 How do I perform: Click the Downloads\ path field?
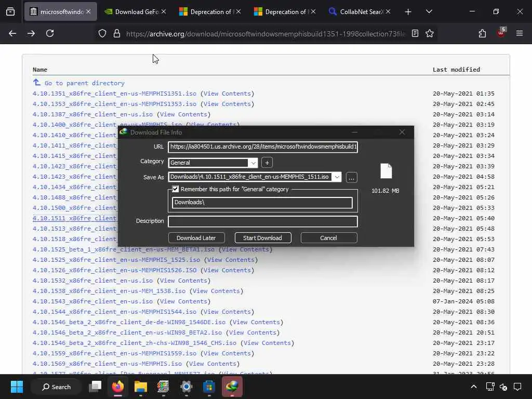pyautogui.click(x=262, y=203)
